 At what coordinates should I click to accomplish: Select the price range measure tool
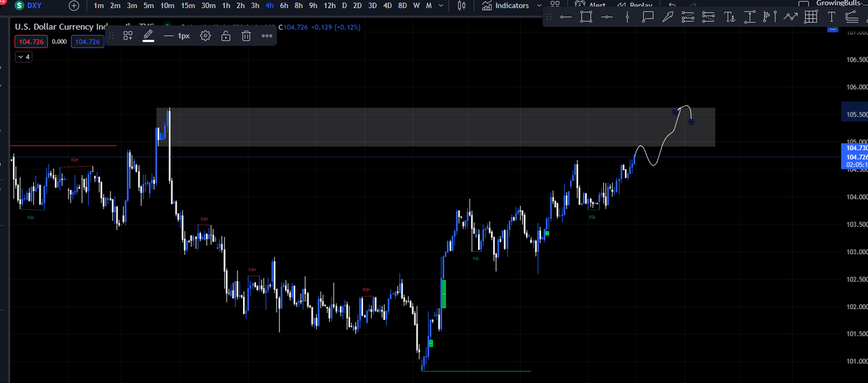pos(749,17)
